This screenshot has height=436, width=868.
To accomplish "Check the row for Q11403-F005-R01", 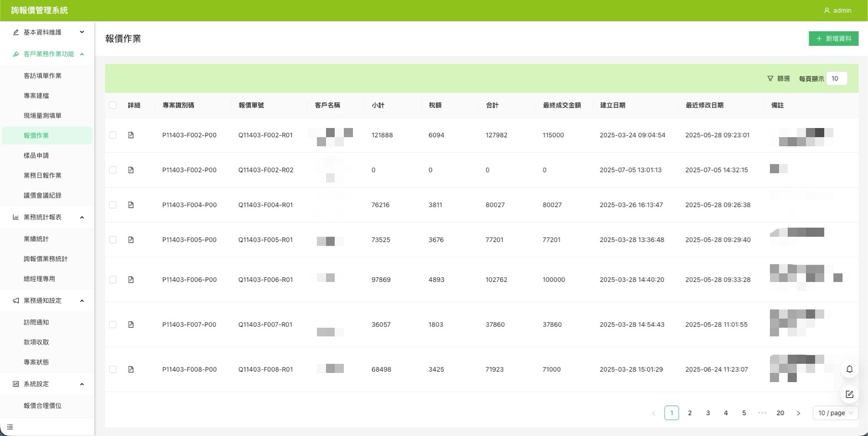I will pos(113,240).
